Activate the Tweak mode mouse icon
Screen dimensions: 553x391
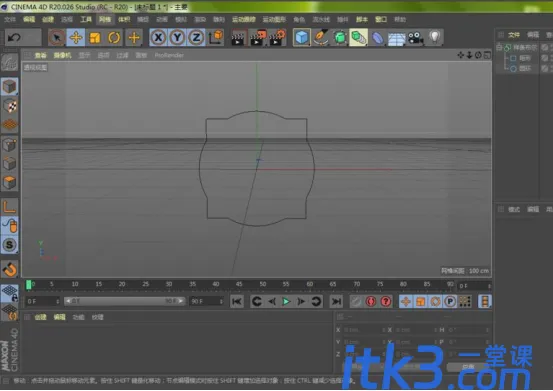point(10,225)
